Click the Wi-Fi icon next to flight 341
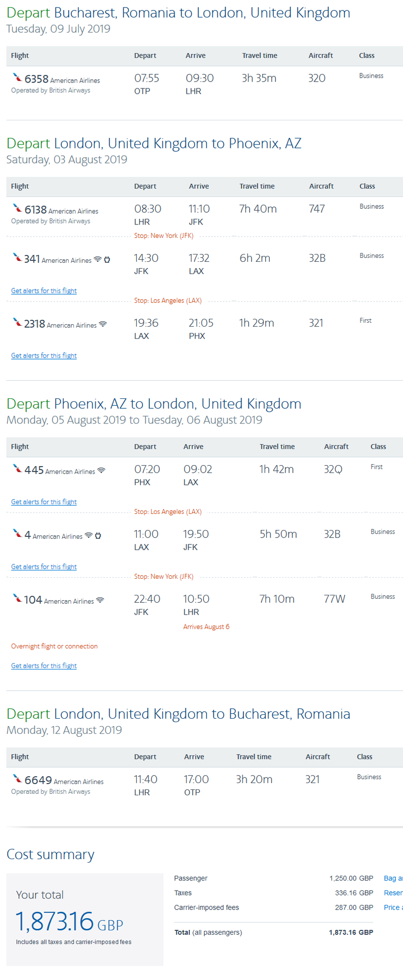This screenshot has width=403, height=980. coord(97,259)
